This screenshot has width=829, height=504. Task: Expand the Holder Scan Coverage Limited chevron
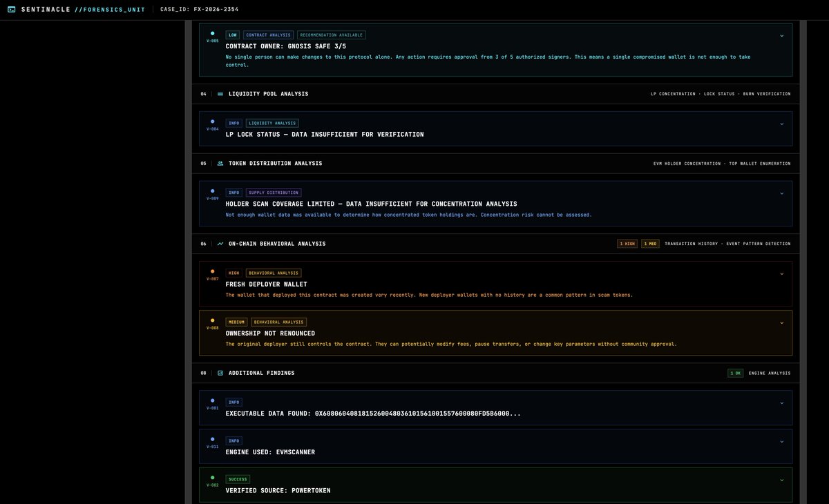[782, 194]
